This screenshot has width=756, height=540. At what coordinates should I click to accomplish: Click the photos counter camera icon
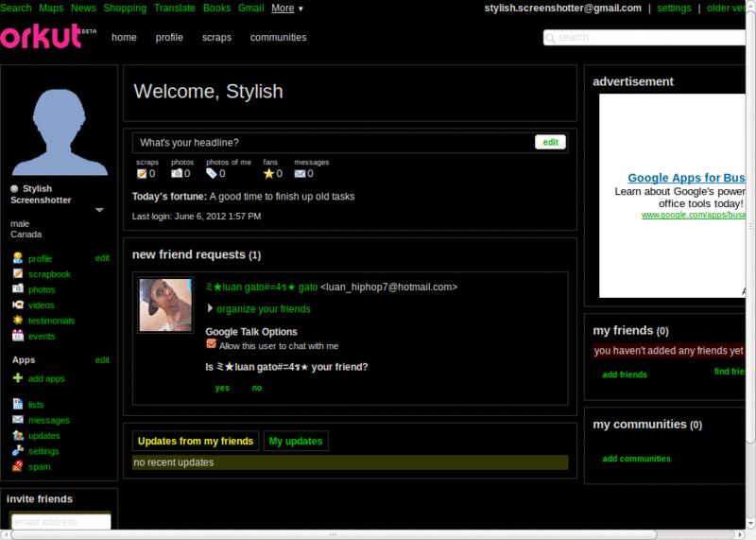click(177, 173)
